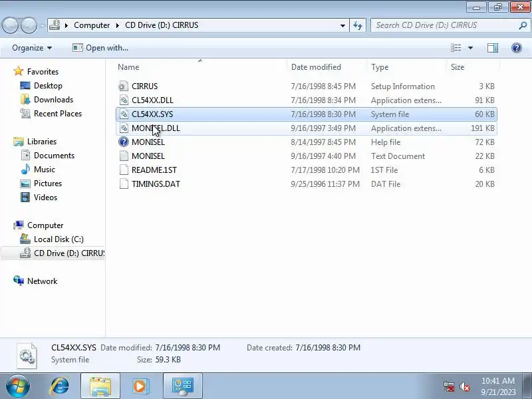This screenshot has height=399, width=532.
Task: Select the MONISEL text document icon
Action: pyautogui.click(x=124, y=156)
